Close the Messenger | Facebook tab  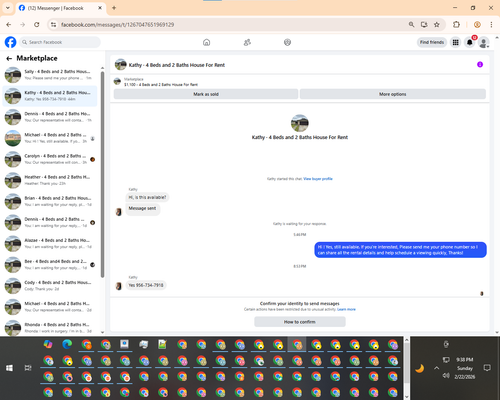100,8
